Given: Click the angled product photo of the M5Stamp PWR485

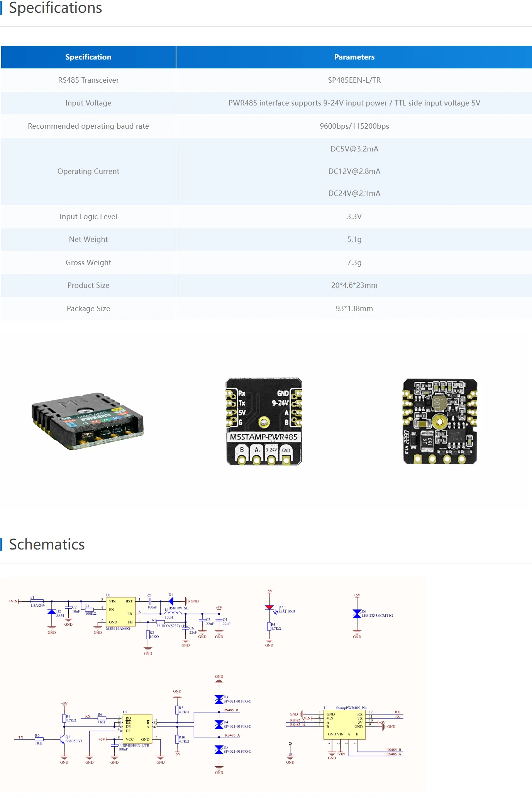Looking at the screenshot, I should (88, 421).
